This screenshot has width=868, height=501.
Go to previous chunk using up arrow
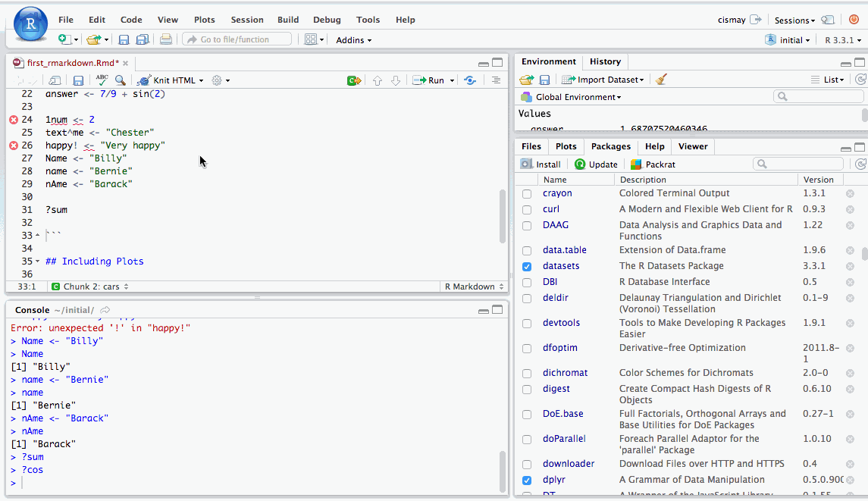[377, 80]
